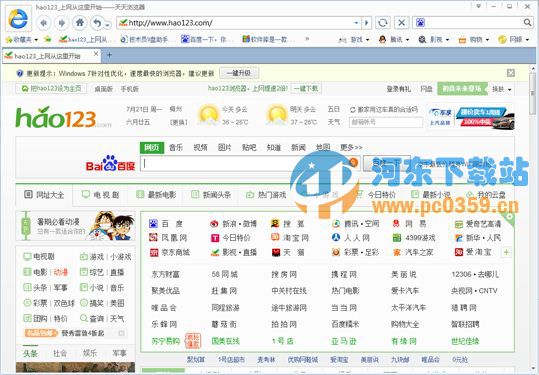This screenshot has height=375, width=539.
Task: Click the 新浪·微博 icon link
Action: pos(233,224)
